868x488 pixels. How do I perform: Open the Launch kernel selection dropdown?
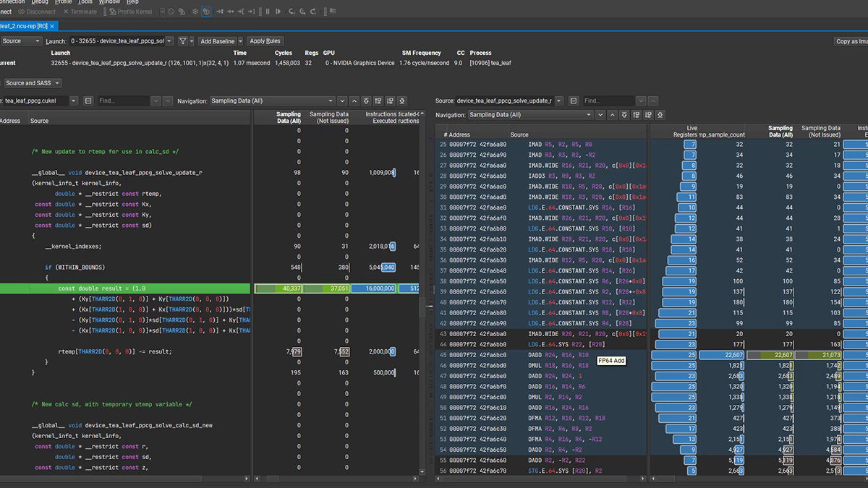click(169, 41)
